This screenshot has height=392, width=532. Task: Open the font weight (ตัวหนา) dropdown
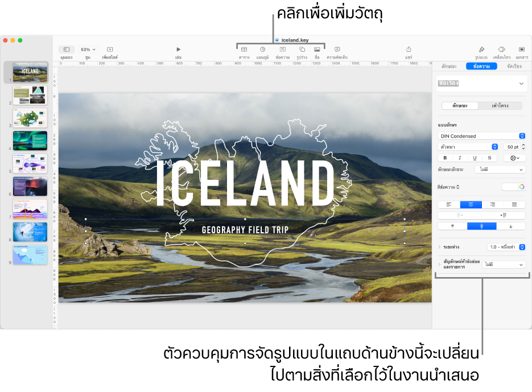tap(468, 147)
